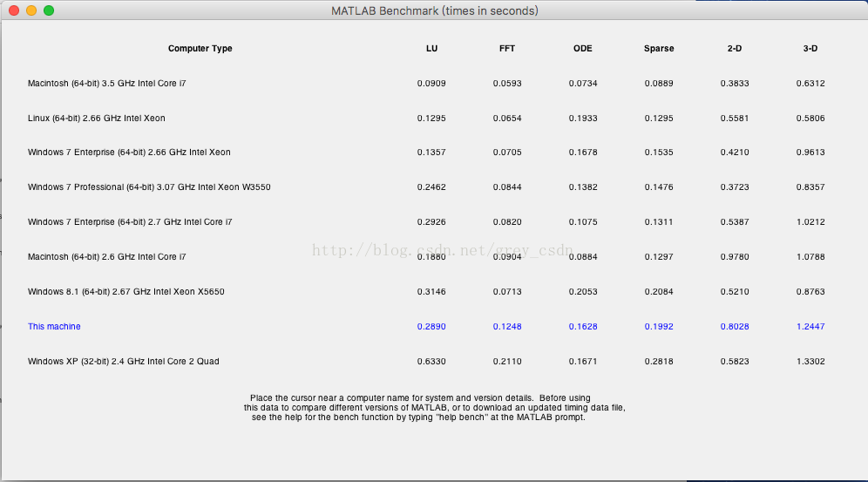Click Sparse value 0.0889
The height and width of the screenshot is (482, 868).
(x=659, y=84)
